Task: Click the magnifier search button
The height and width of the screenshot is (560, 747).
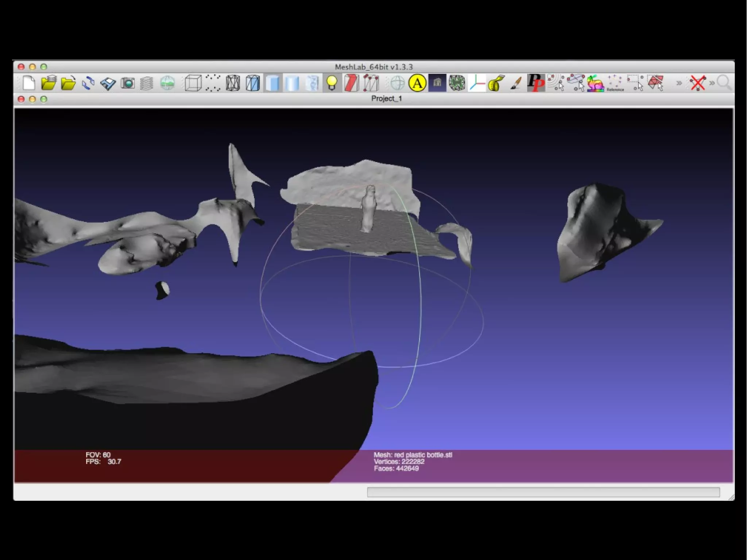Action: 724,83
